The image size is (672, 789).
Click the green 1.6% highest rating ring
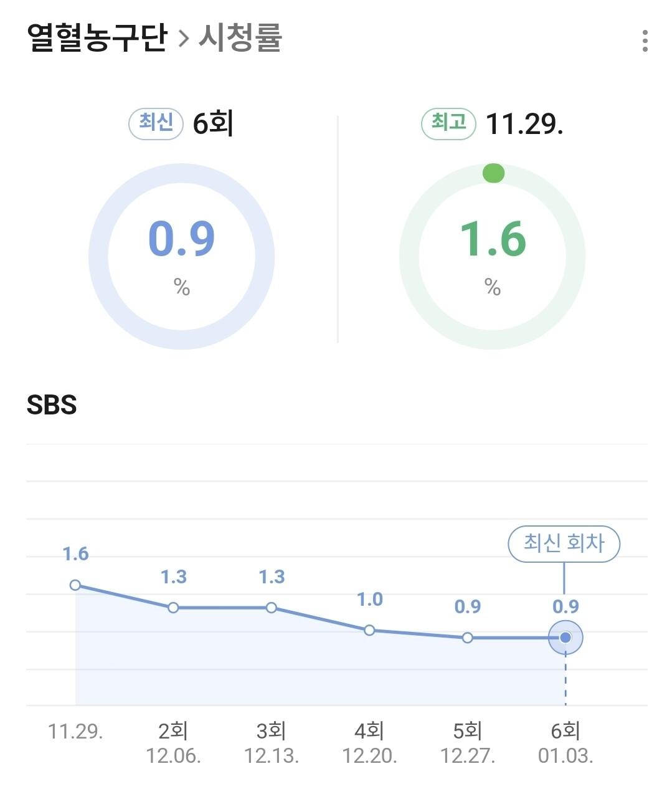[492, 256]
